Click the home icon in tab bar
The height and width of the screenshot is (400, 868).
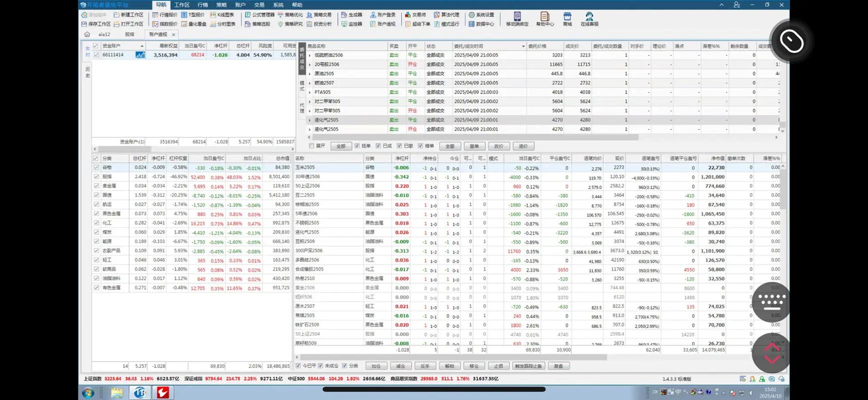(x=87, y=34)
